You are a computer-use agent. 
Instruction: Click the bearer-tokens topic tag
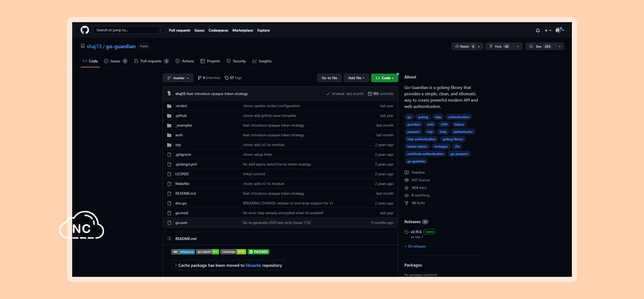point(417,146)
